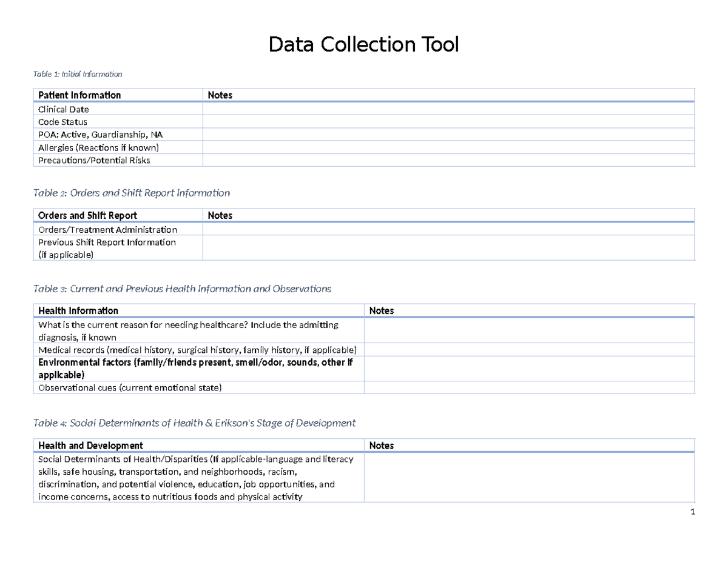Click the Notes cell beside Social Determinants

point(529,478)
